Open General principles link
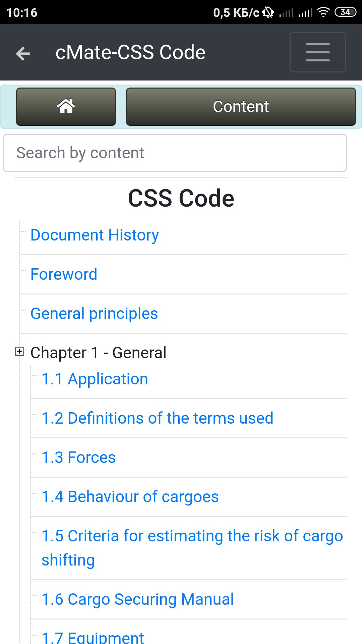362x644 pixels. [94, 314]
